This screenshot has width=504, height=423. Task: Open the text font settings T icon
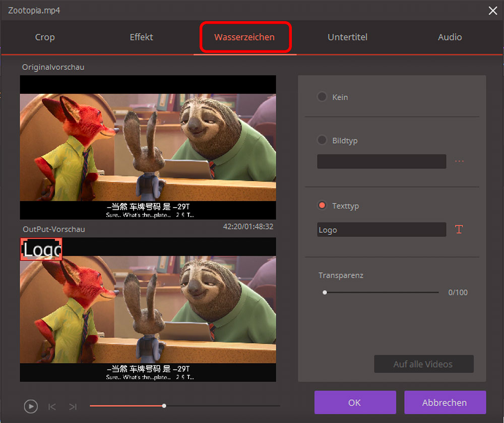459,229
